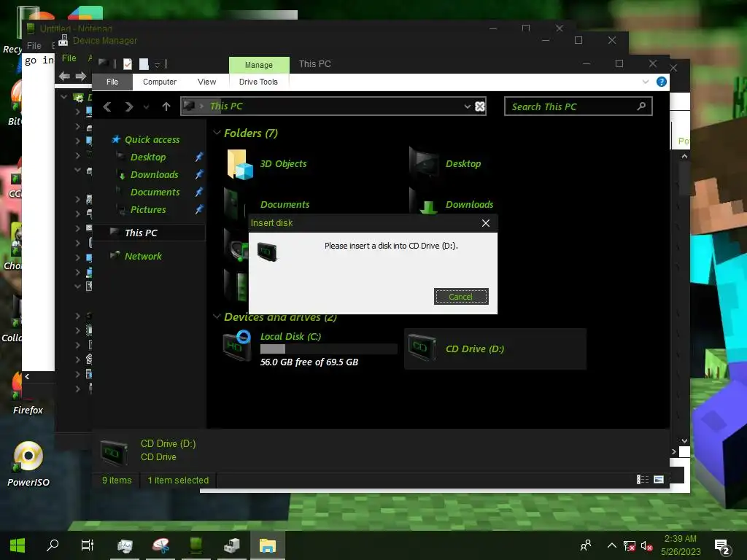Select the Manage contextual tab
Image resolution: width=747 pixels, height=560 pixels.
(x=259, y=65)
